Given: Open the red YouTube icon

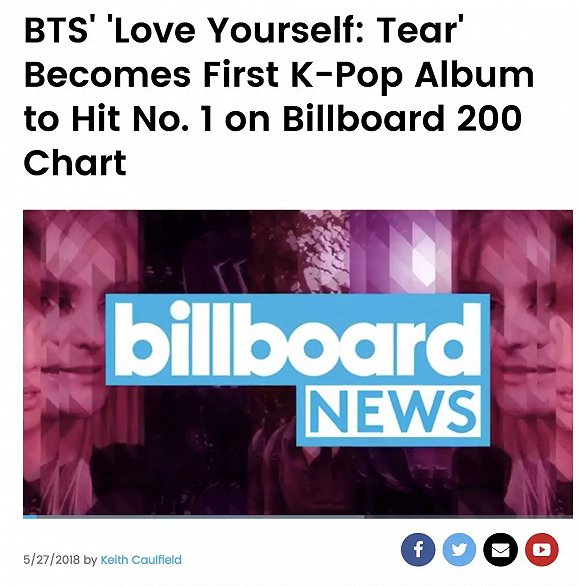Looking at the screenshot, I should click(542, 550).
